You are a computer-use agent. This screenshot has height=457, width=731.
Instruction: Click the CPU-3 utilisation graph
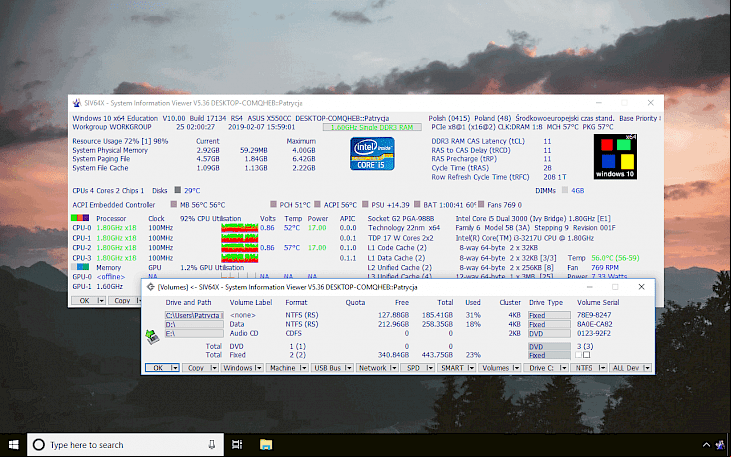(x=240, y=258)
